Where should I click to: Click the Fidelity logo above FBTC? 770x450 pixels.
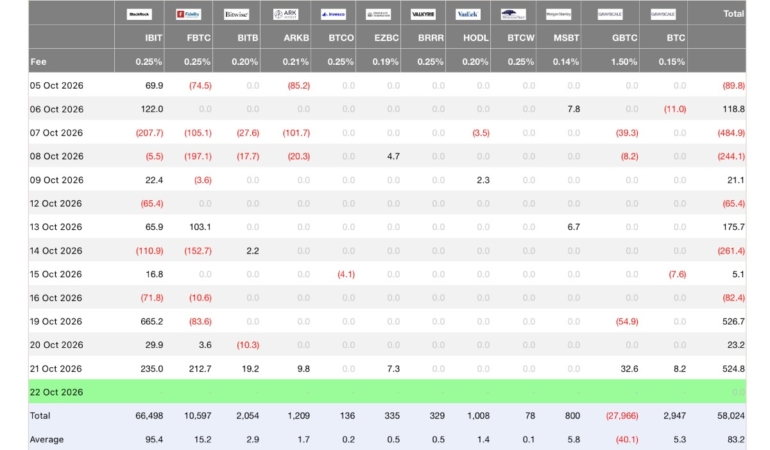coord(189,14)
